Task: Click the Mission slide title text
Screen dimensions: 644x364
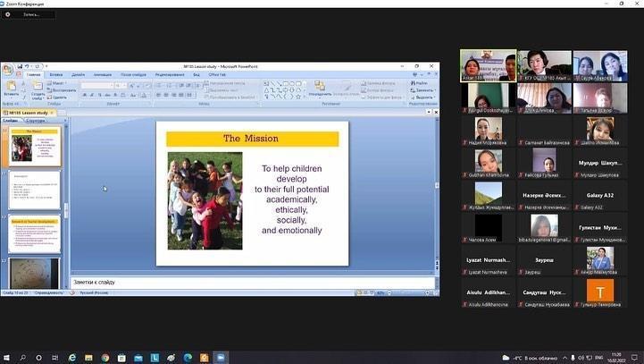Action: click(x=251, y=139)
